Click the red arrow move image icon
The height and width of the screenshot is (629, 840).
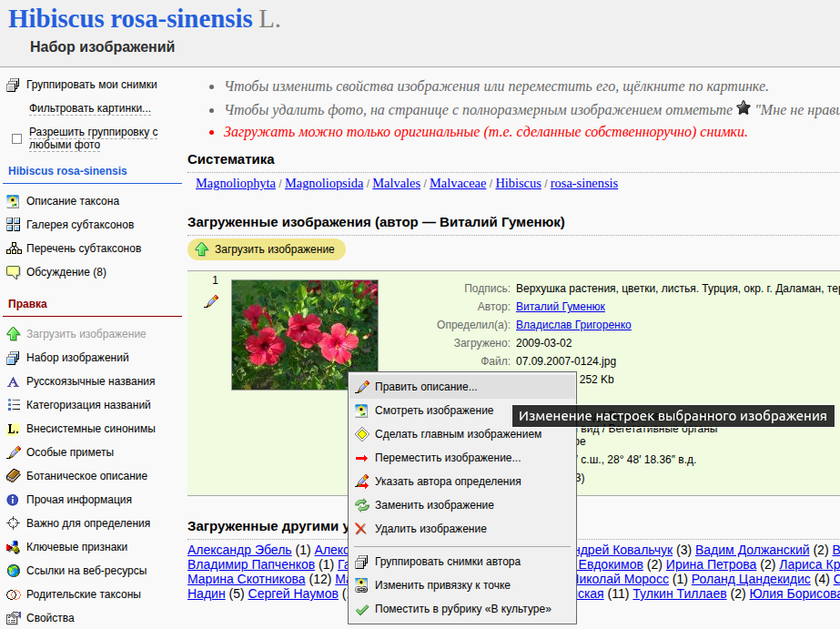pos(361,458)
